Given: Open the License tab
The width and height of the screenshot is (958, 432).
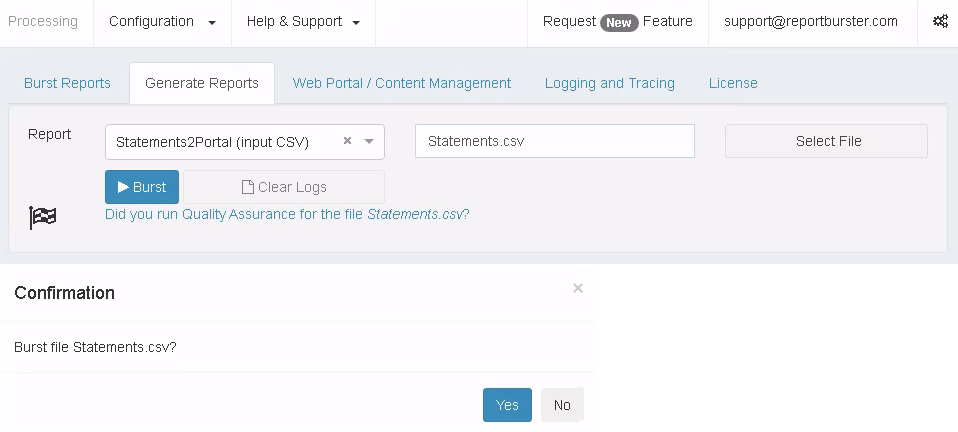Looking at the screenshot, I should [x=733, y=83].
